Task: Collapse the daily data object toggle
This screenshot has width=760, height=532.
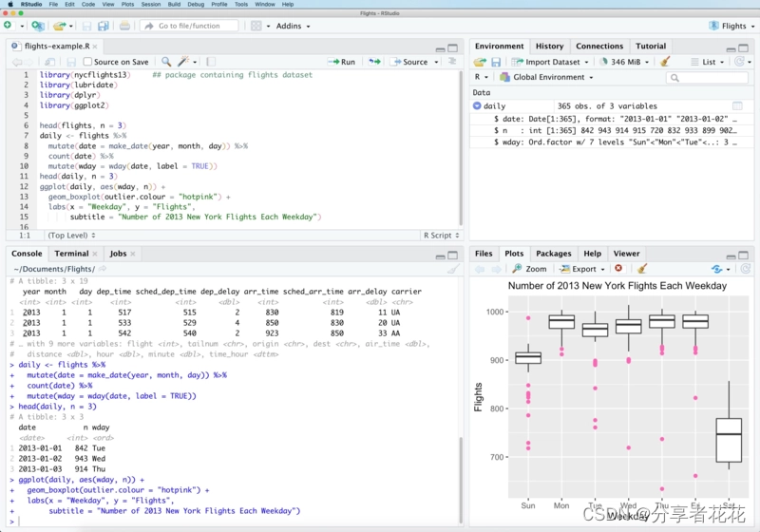Action: pyautogui.click(x=477, y=105)
